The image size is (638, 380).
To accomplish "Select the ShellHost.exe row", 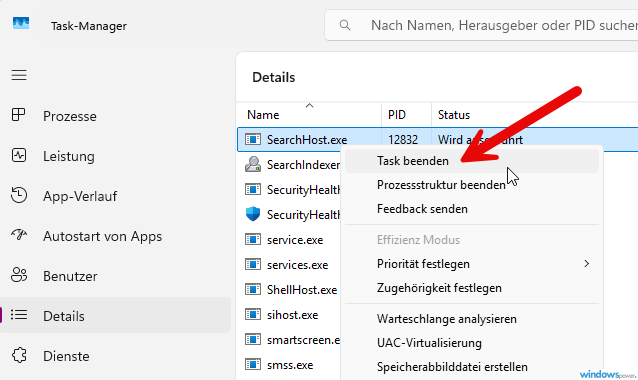I will pos(302,290).
